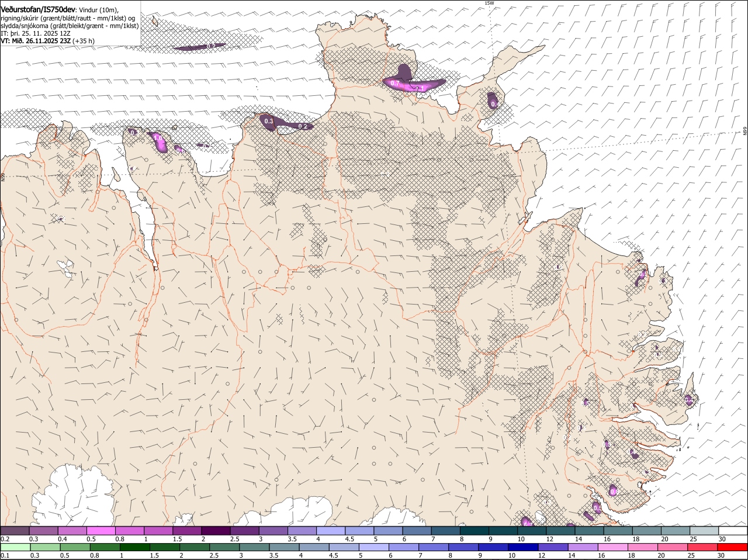Click the '0.7' value on the pink snowfall patch

(394, 84)
